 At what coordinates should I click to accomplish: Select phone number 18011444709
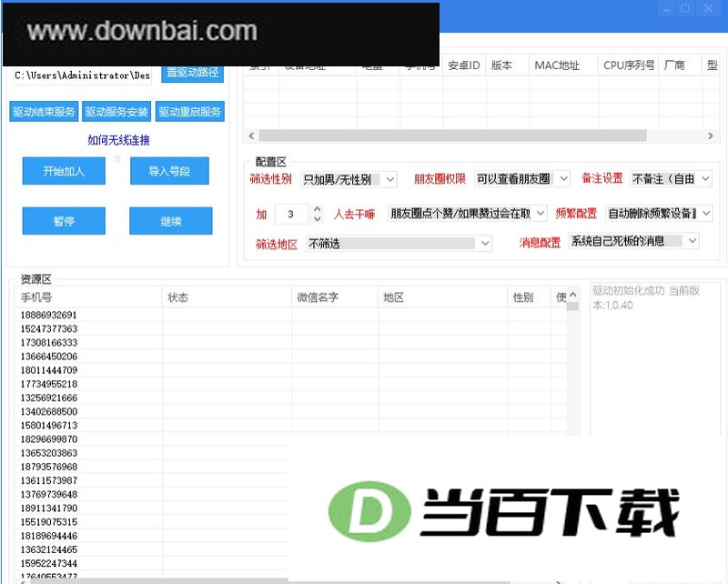[x=48, y=370]
